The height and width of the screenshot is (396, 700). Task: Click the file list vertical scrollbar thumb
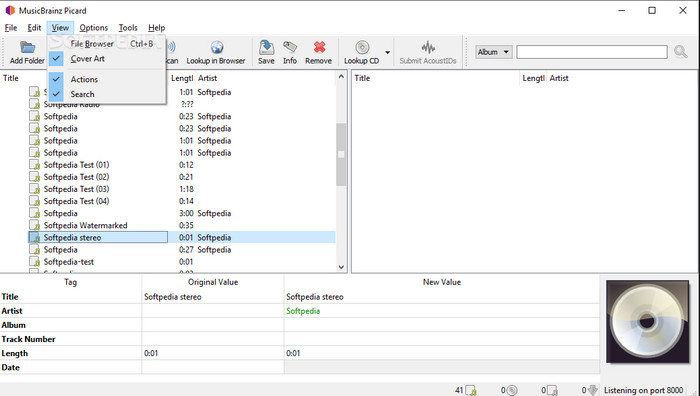[x=341, y=154]
